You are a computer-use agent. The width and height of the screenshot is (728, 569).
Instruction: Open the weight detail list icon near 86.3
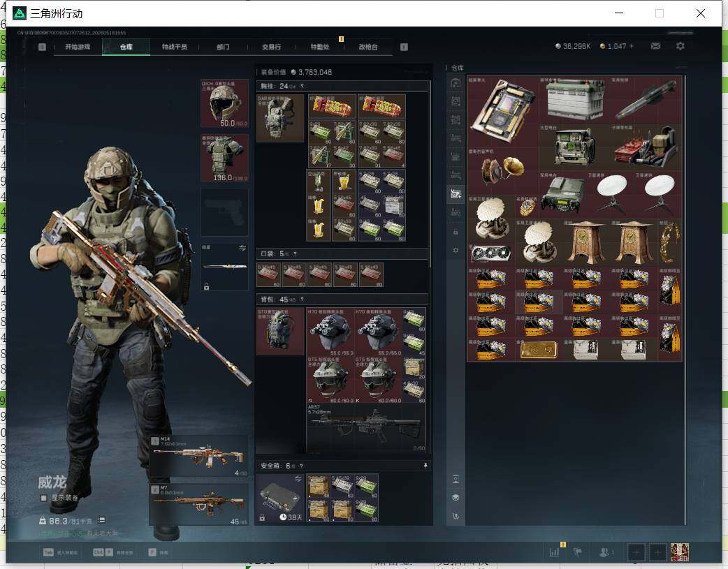point(102,520)
